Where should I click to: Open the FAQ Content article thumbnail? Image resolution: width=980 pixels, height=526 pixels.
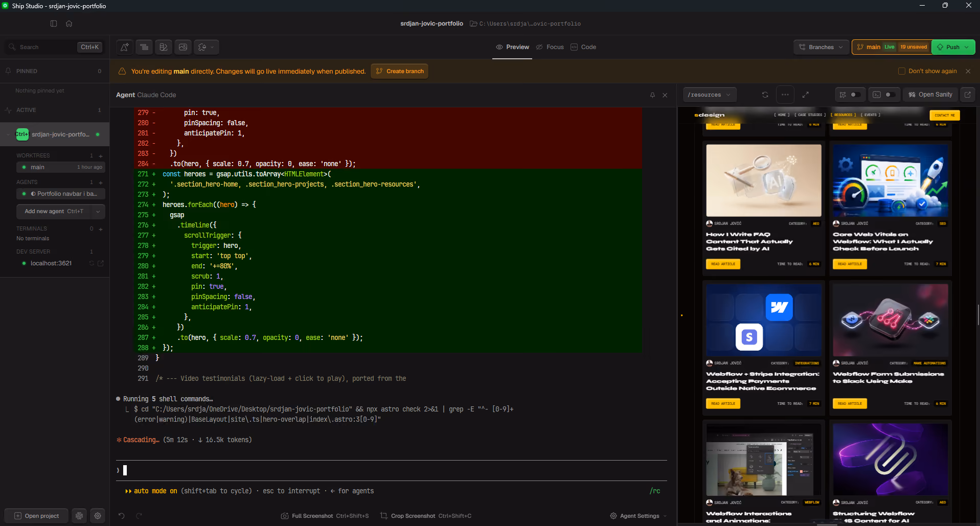[764, 180]
